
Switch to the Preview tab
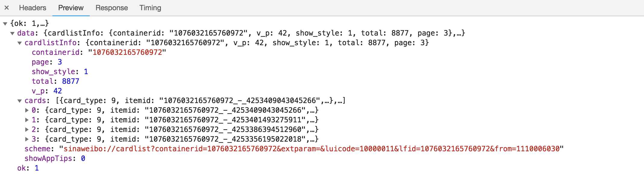71,8
